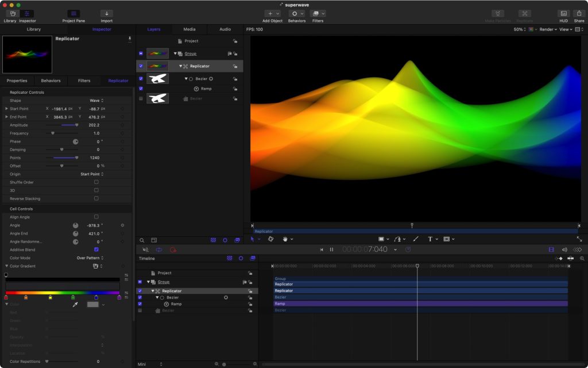This screenshot has width=588, height=368.
Task: Click the HUD toolbar icon
Action: click(x=563, y=13)
